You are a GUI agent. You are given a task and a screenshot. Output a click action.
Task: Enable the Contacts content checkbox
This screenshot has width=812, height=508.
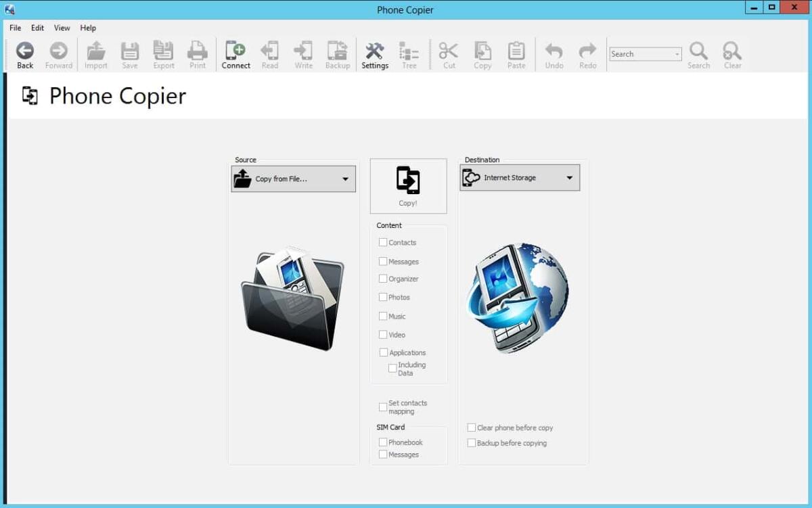point(383,242)
